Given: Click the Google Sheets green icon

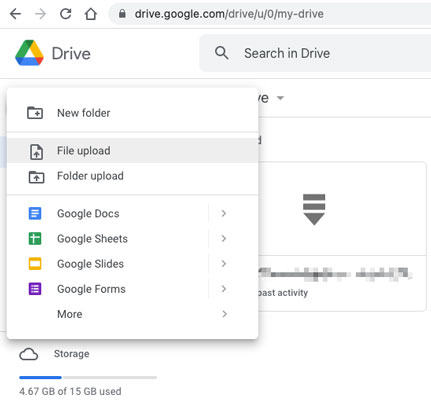Looking at the screenshot, I should (35, 239).
